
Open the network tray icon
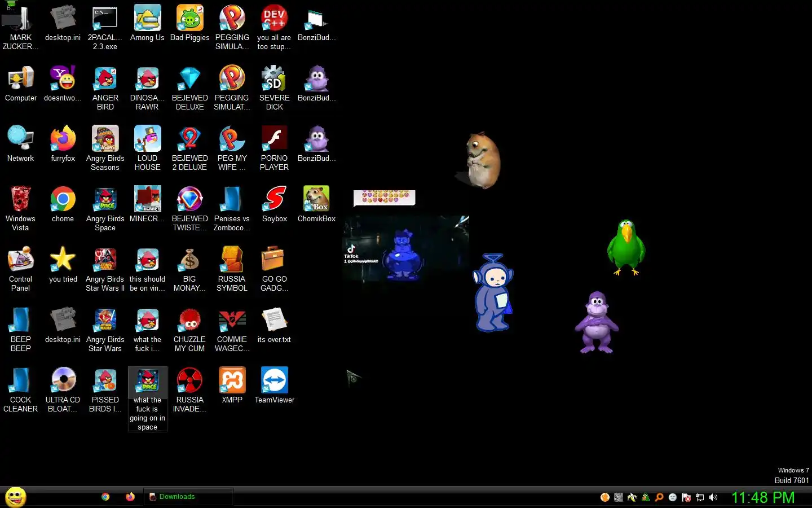(x=700, y=497)
